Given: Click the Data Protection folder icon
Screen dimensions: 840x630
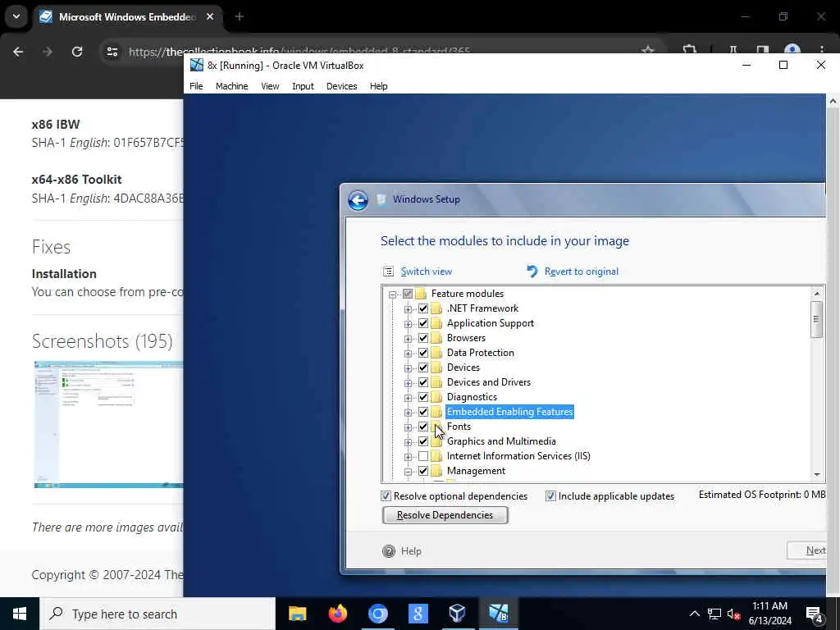Looking at the screenshot, I should tap(437, 353).
